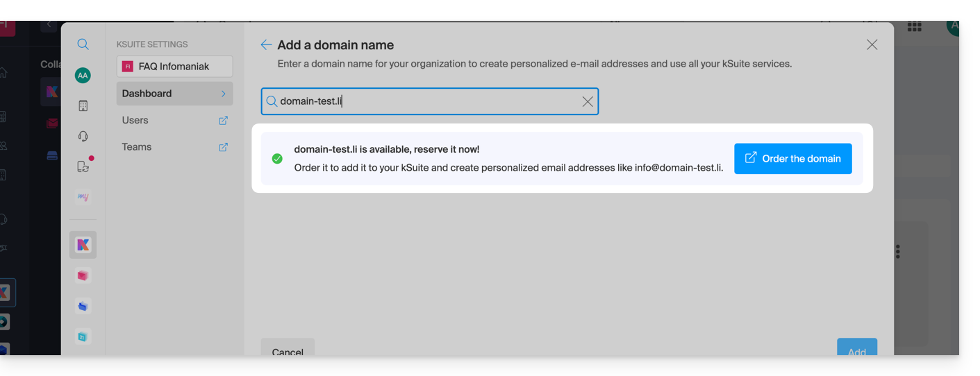Viewport: 980px width, 376px height.
Task: Click the document sync icon with red dot
Action: (83, 166)
